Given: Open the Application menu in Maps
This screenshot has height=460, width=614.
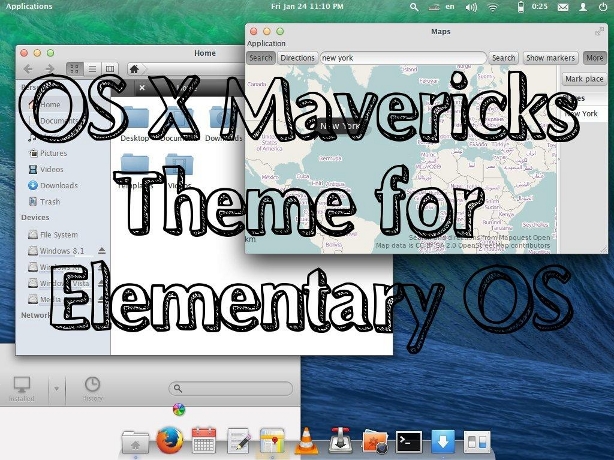Looking at the screenshot, I should point(266,43).
